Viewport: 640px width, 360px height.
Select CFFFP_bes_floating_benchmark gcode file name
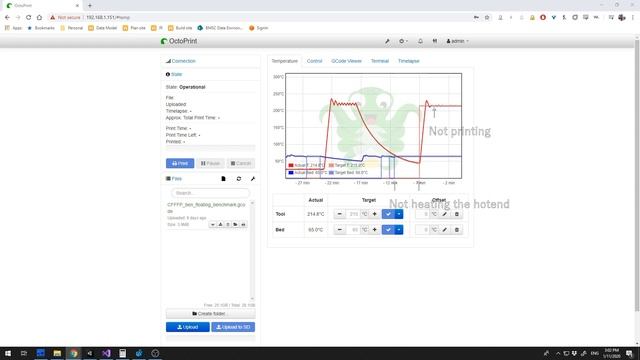206,208
